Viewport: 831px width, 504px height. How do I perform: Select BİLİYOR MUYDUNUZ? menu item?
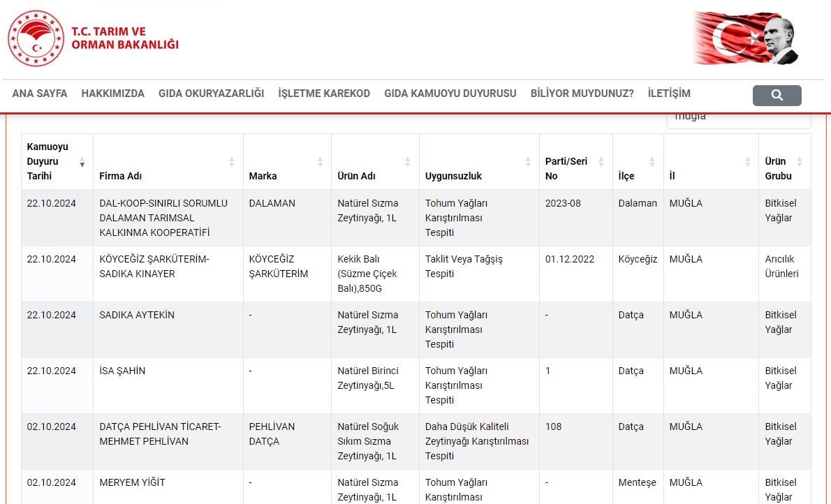click(x=582, y=94)
